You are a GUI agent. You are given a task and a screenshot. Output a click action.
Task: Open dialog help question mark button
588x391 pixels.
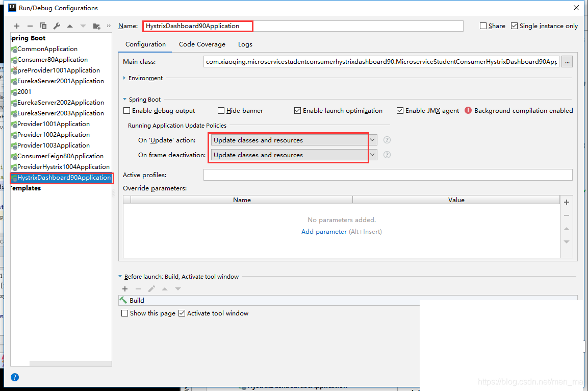[15, 377]
